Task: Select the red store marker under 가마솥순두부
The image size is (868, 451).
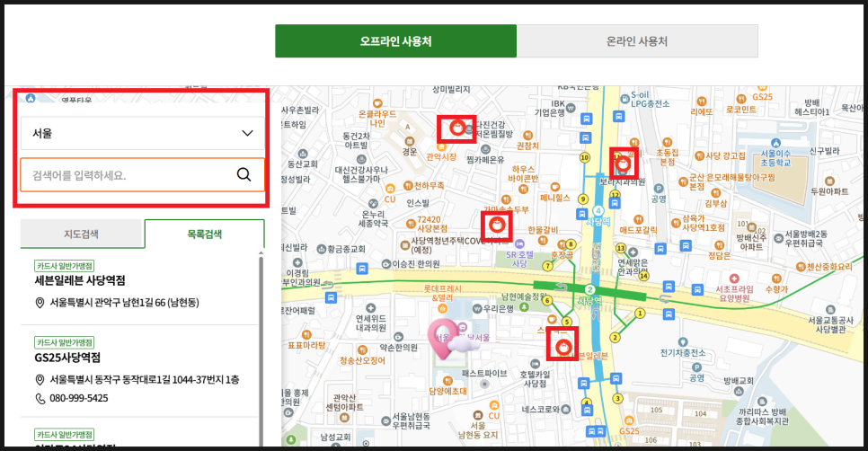Action: coord(496,225)
